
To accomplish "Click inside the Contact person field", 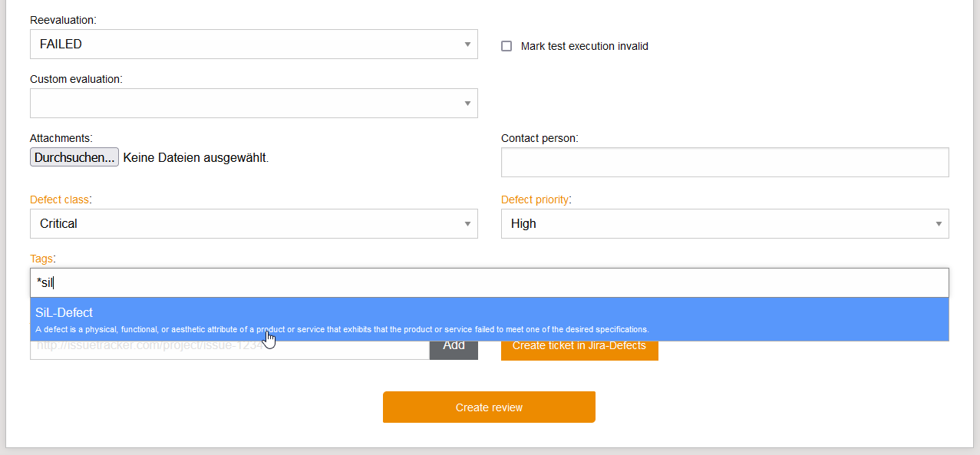I will (x=724, y=162).
